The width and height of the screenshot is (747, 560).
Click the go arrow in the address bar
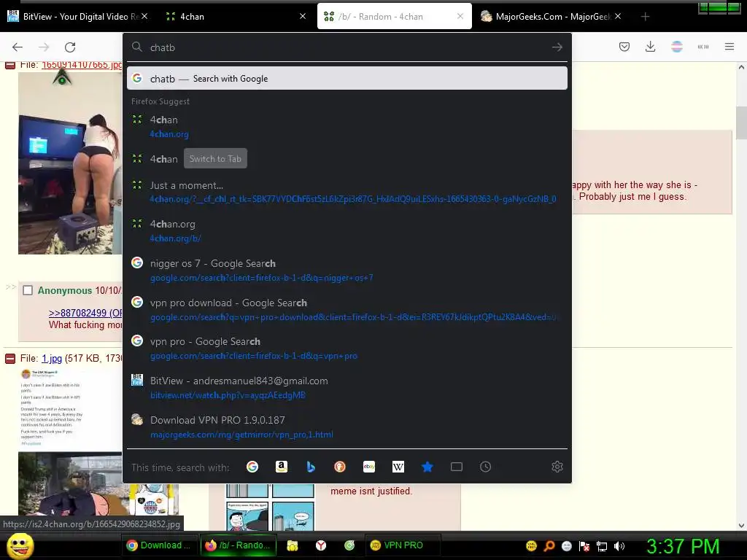point(557,47)
